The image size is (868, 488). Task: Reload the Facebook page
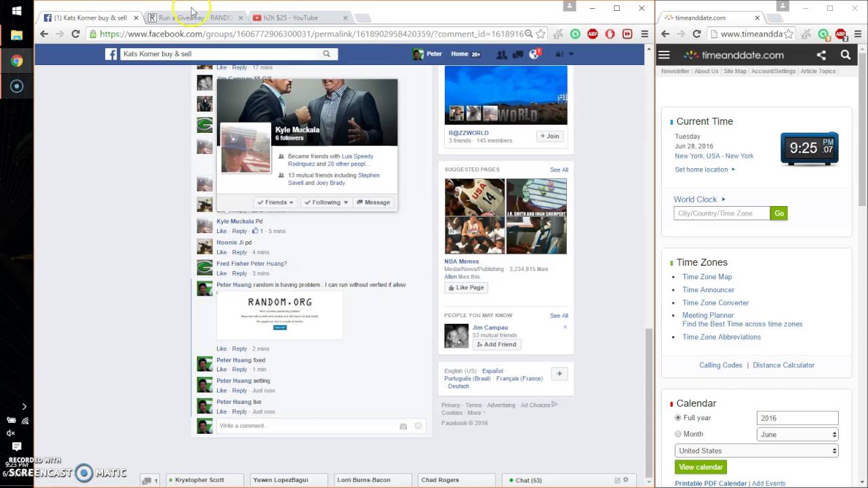pyautogui.click(x=75, y=34)
